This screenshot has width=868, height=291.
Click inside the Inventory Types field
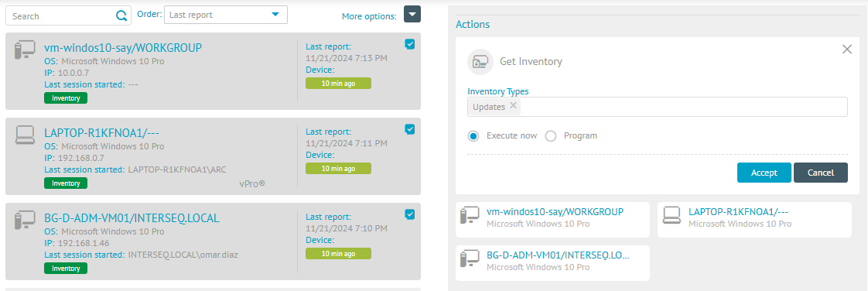tap(658, 107)
